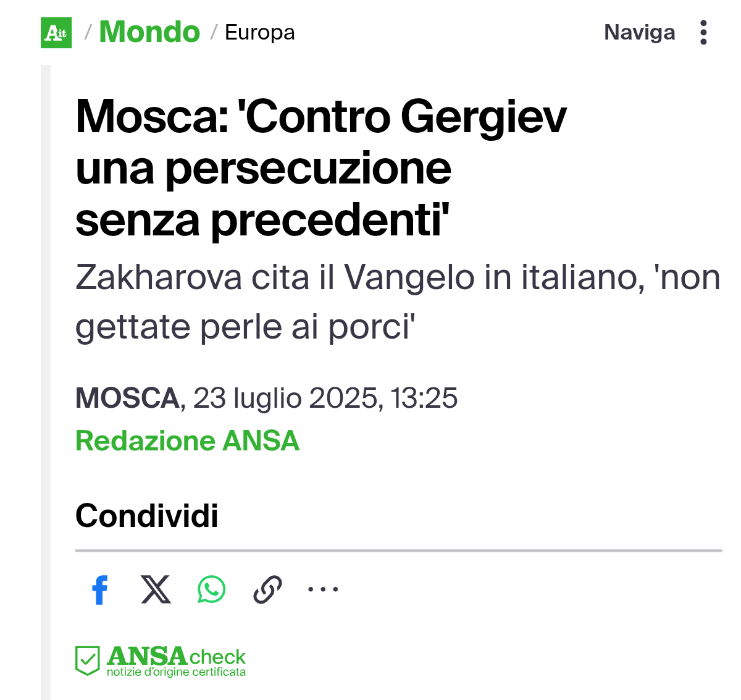Copy the article link with chain icon

267,589
